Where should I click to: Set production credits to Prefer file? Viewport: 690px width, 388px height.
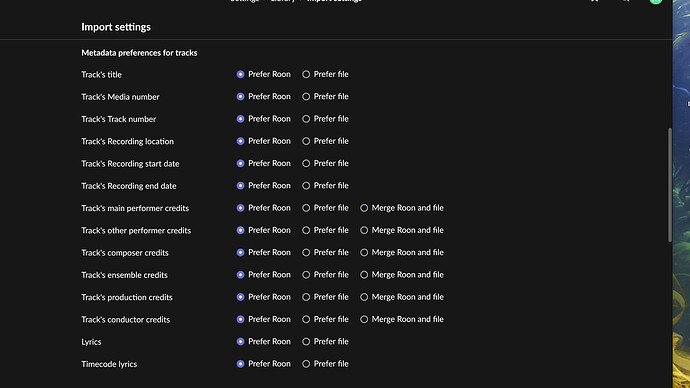pyautogui.click(x=306, y=297)
